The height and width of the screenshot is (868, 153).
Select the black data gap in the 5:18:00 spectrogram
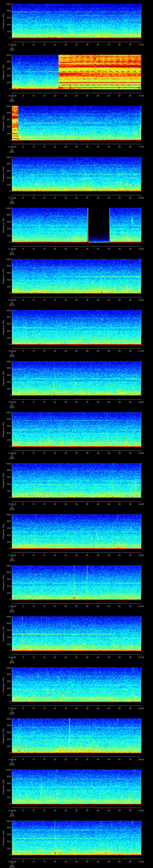(x=99, y=225)
